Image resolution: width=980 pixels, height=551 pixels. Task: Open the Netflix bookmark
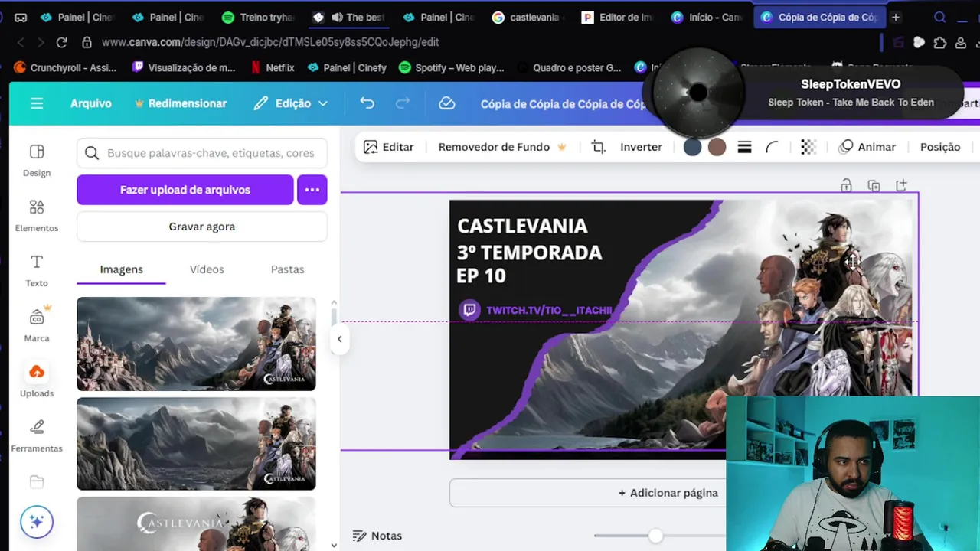point(272,67)
